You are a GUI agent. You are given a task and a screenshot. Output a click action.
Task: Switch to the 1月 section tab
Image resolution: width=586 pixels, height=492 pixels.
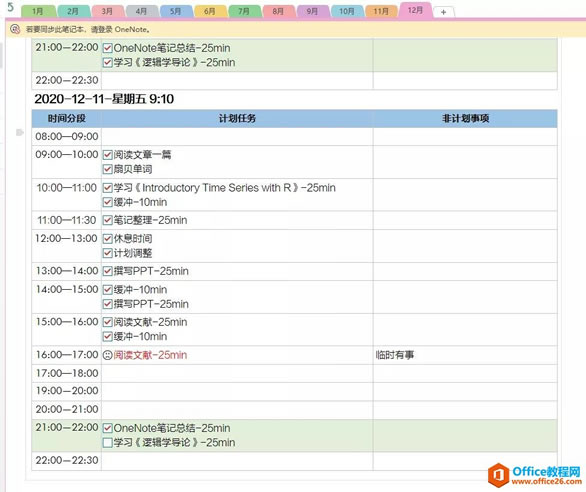point(38,12)
